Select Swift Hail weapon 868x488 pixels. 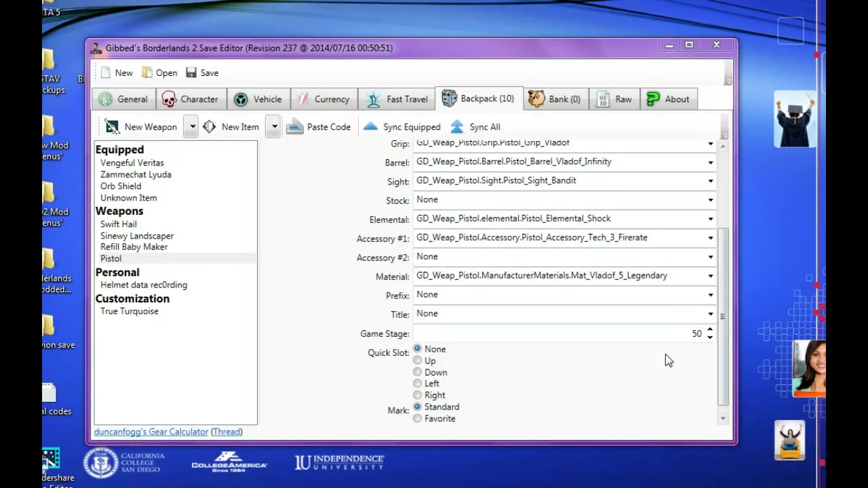[x=119, y=224]
